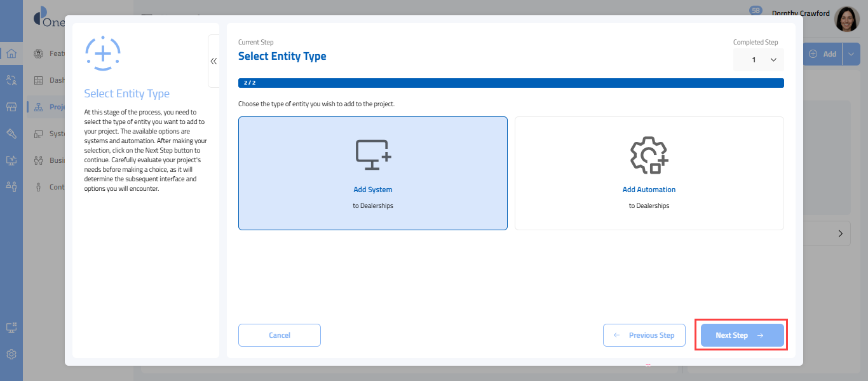Click the monitor-plus icon on Add System
Viewport: 868px width, 381px height.
373,155
